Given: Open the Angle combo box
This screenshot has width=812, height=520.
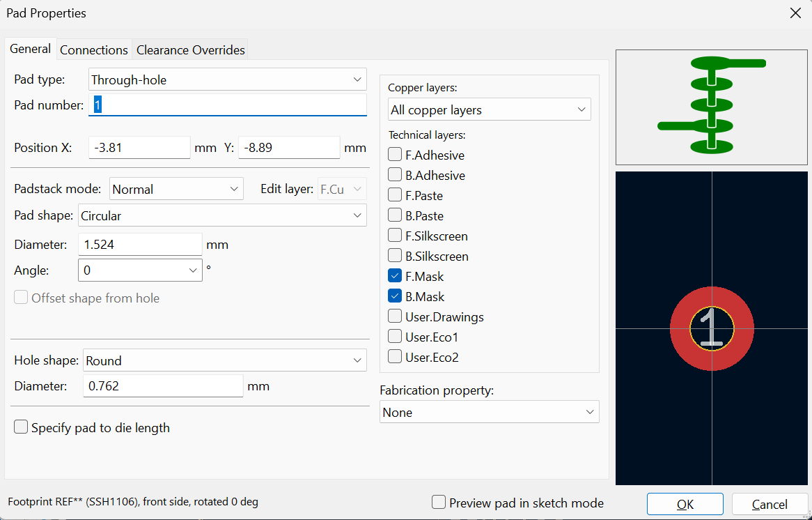Looking at the screenshot, I should pos(140,270).
